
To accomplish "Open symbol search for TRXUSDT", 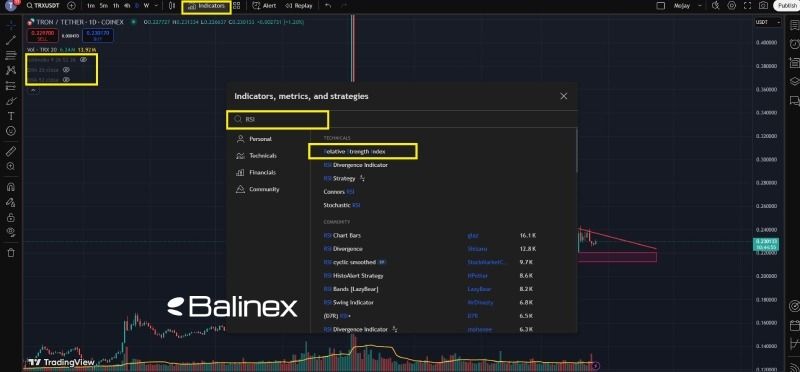I will click(43, 6).
